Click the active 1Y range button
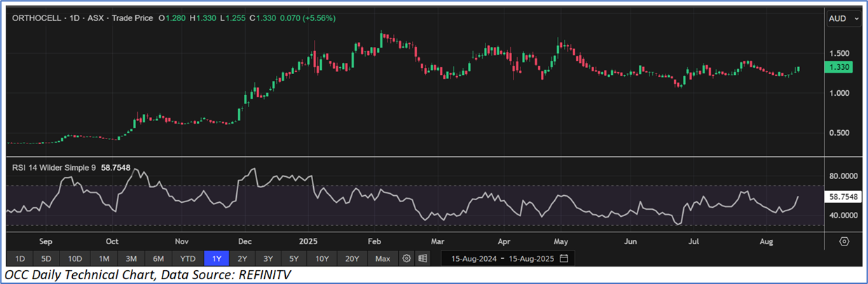 (x=216, y=259)
